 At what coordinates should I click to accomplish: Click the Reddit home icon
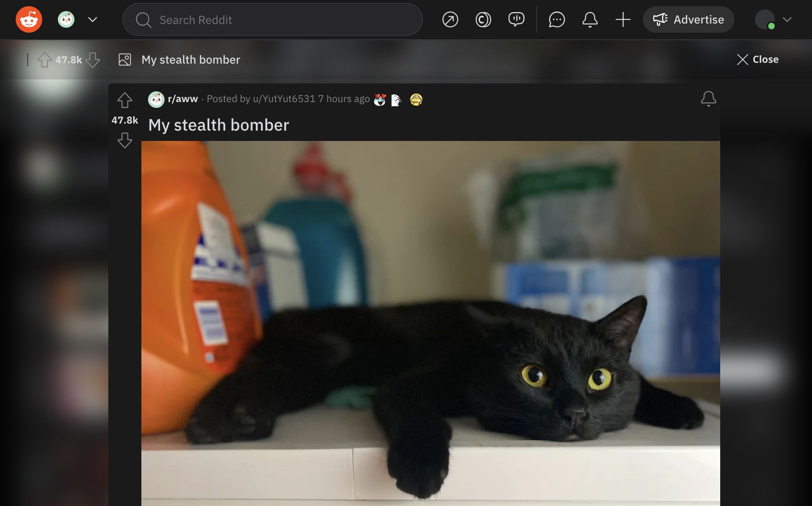click(29, 19)
